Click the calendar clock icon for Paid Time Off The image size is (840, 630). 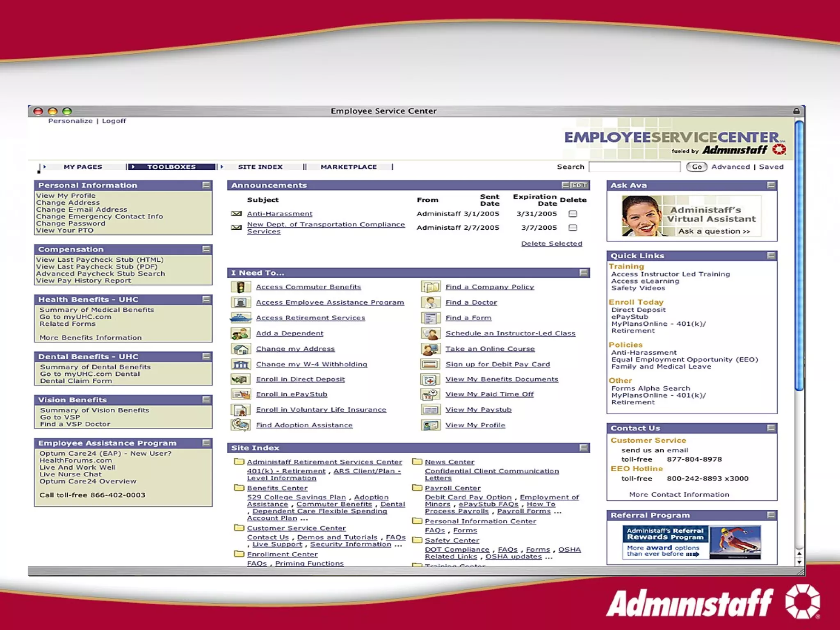(430, 395)
